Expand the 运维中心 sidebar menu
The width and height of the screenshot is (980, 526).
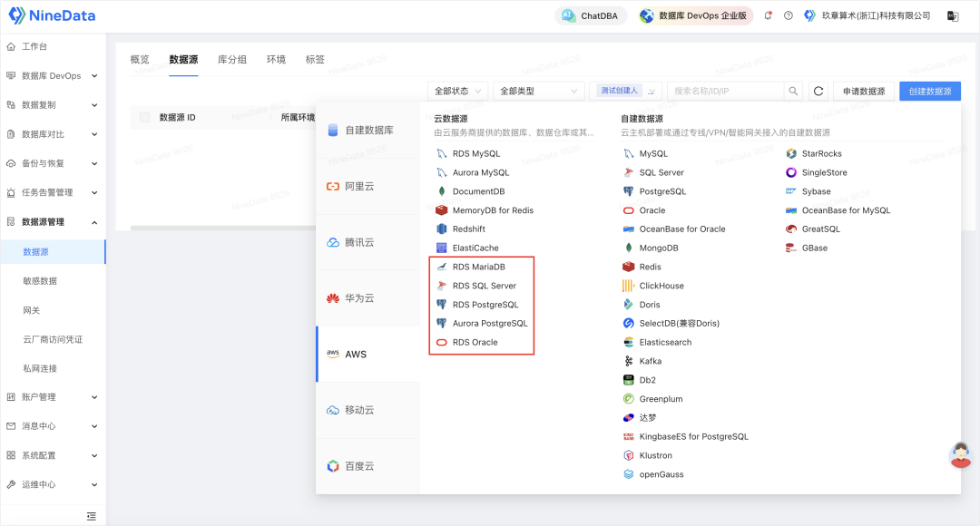coord(53,484)
